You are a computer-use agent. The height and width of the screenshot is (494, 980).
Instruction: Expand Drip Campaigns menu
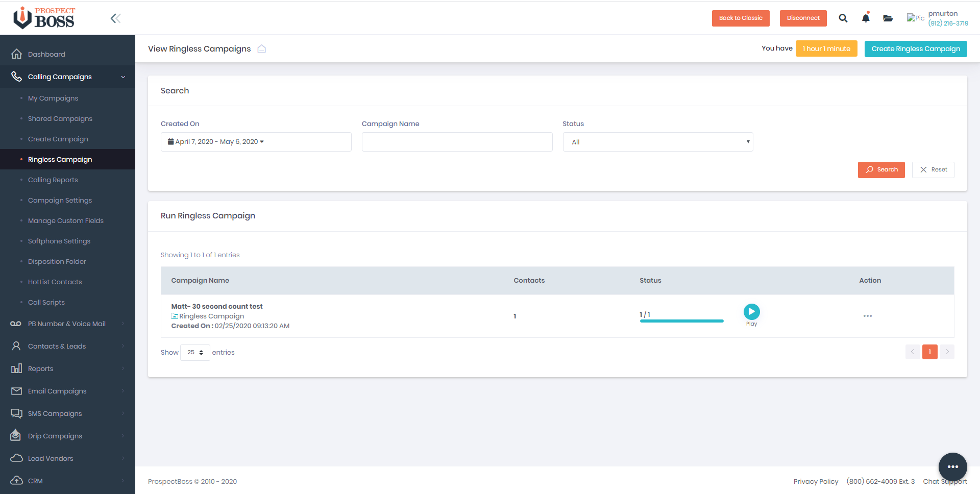pos(123,436)
